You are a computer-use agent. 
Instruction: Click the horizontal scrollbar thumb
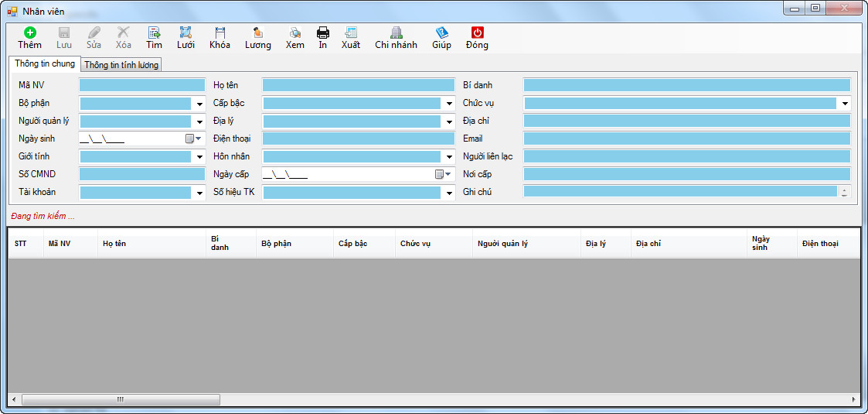pyautogui.click(x=121, y=399)
